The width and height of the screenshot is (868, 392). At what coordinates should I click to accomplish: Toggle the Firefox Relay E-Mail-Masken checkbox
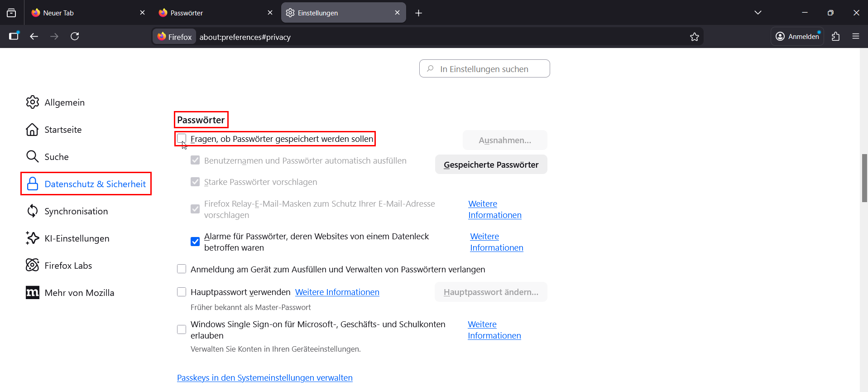click(x=195, y=209)
